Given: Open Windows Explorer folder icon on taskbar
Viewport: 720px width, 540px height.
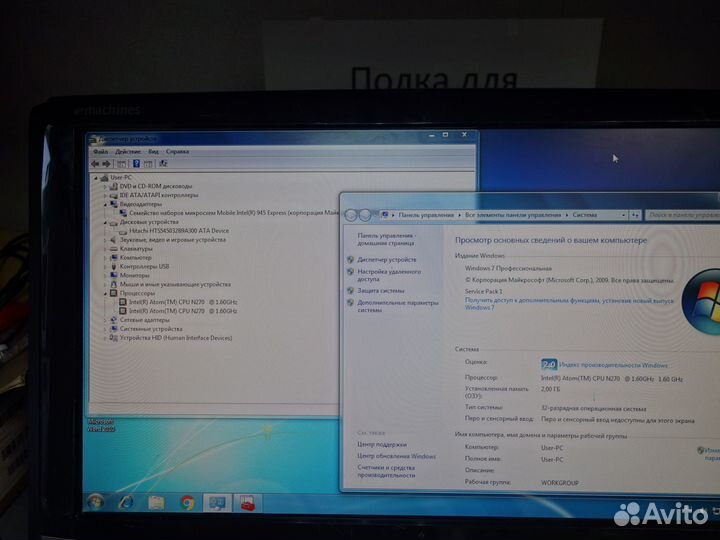Looking at the screenshot, I should 156,503.
